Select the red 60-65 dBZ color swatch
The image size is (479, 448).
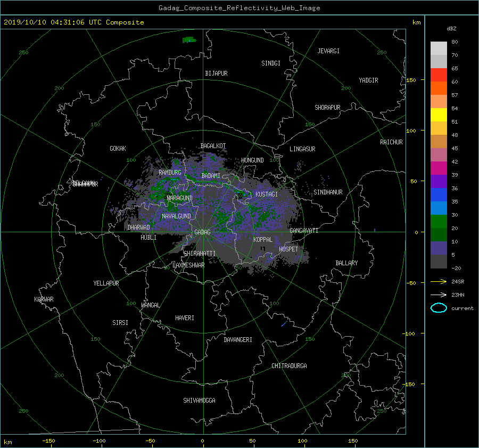[439, 75]
